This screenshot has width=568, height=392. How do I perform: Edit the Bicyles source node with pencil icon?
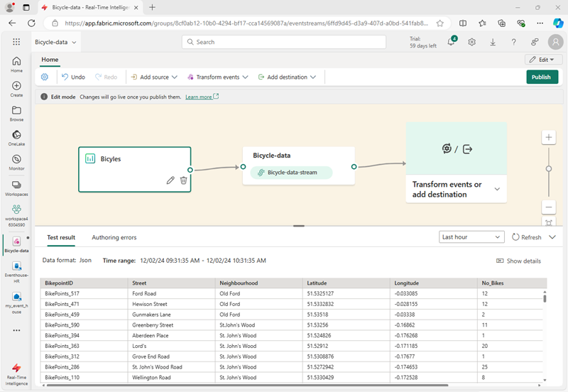click(x=170, y=180)
